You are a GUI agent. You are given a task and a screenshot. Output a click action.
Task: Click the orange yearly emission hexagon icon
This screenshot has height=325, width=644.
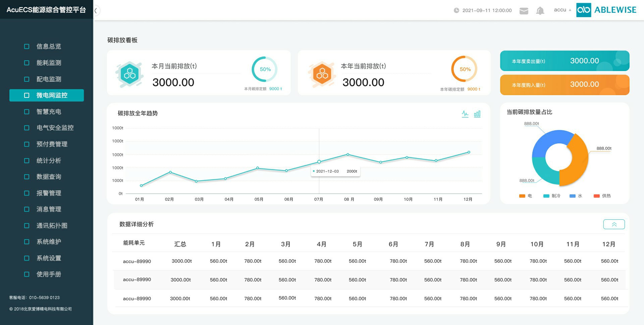click(x=322, y=74)
